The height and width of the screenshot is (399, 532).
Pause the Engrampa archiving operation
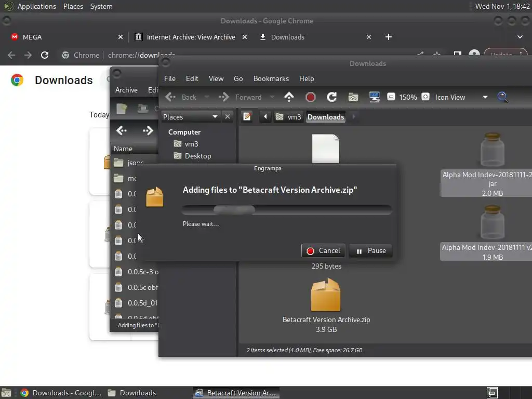point(370,251)
